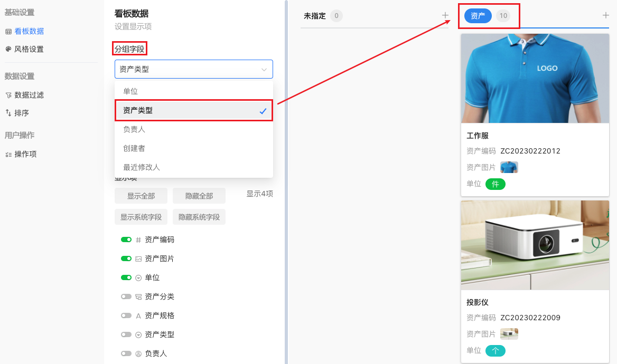Click the 排序 sort arrows icon

[x=8, y=113]
